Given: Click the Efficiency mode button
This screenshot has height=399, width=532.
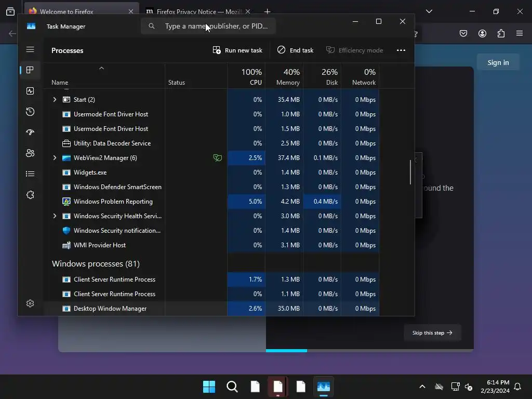Looking at the screenshot, I should coord(354,50).
